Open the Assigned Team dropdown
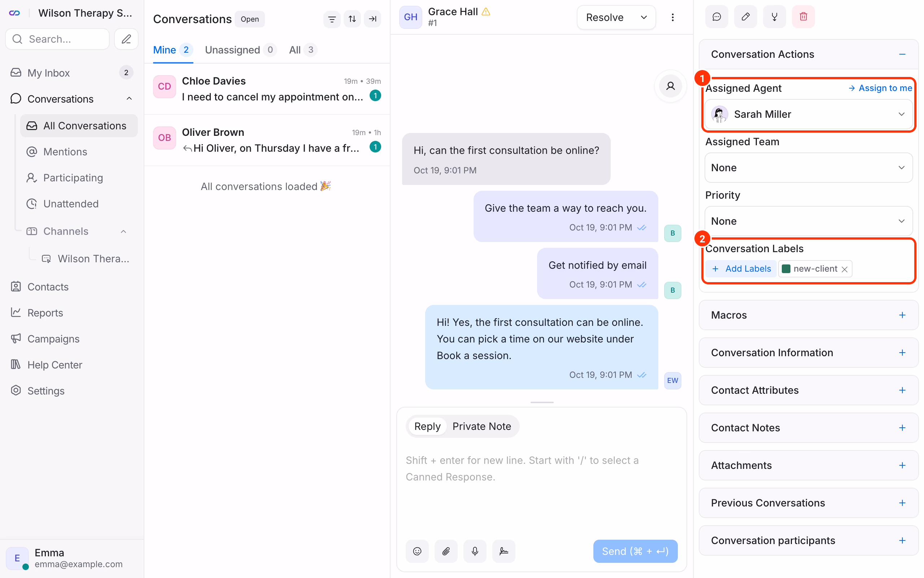This screenshot has height=578, width=924. point(808,167)
